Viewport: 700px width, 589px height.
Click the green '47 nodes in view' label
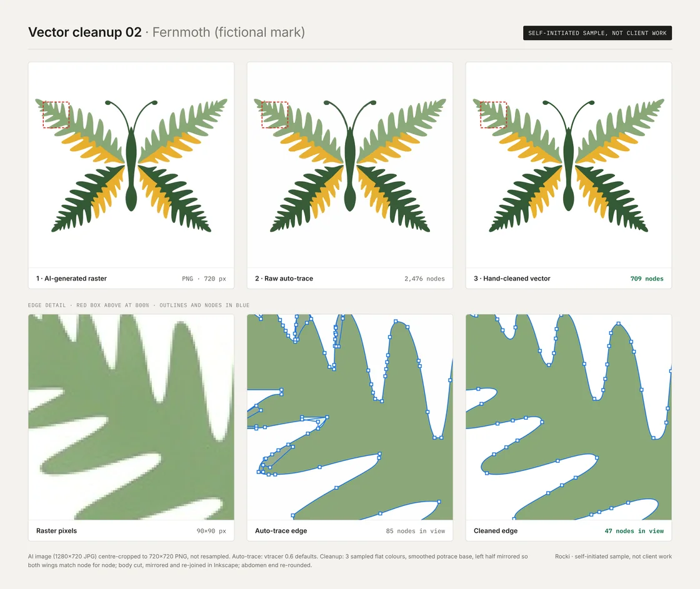tap(634, 531)
